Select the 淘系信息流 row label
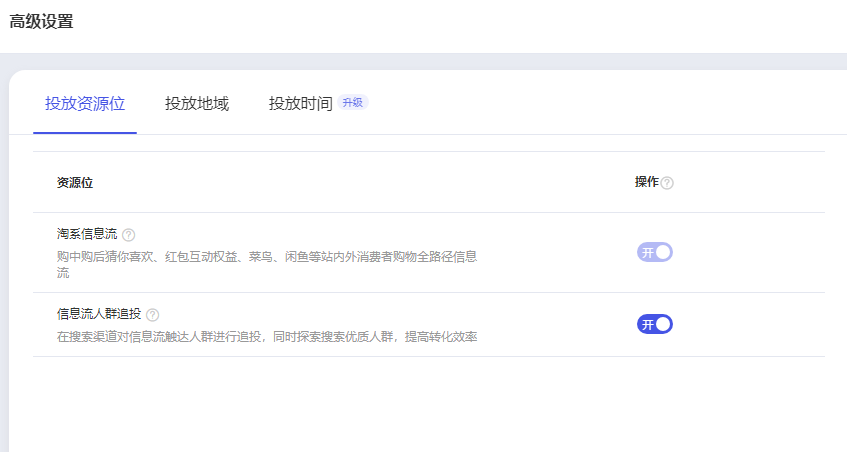The height and width of the screenshot is (452, 847). click(x=87, y=234)
